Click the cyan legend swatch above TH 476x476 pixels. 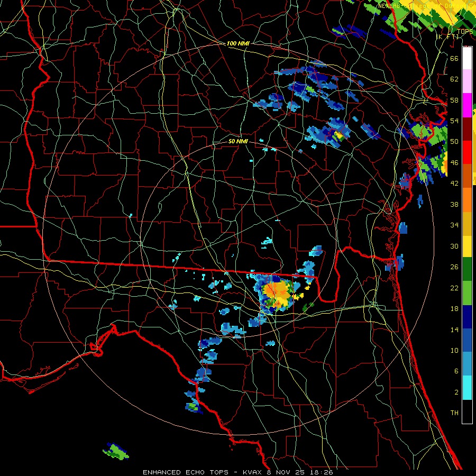[x=467, y=388]
